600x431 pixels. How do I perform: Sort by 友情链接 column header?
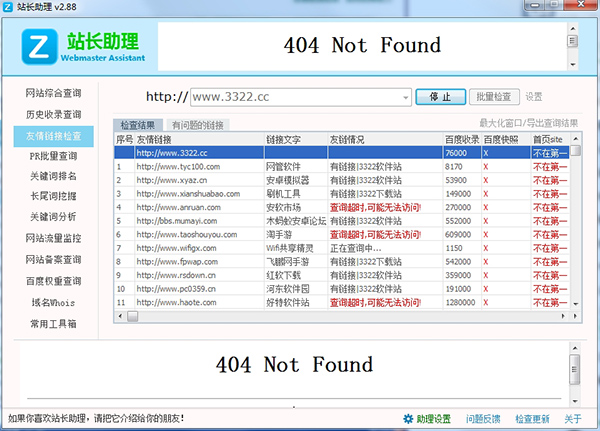(x=199, y=140)
